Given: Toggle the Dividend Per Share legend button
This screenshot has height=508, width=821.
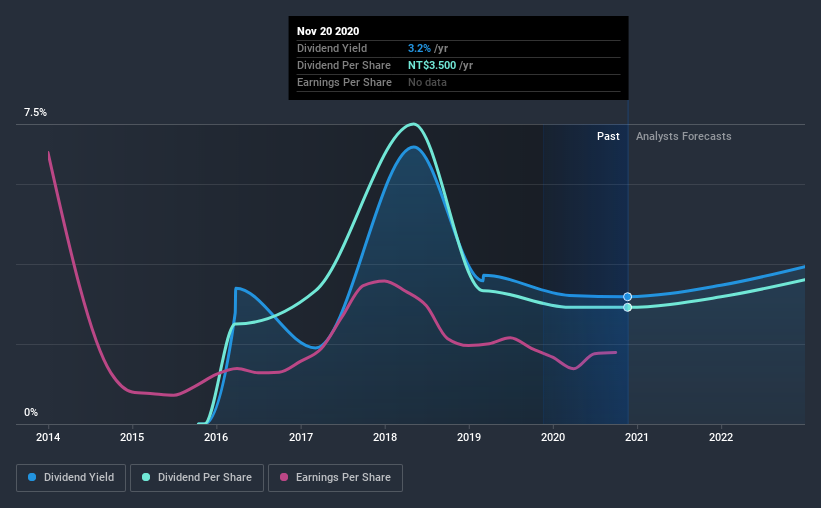Looking at the screenshot, I should [x=197, y=478].
